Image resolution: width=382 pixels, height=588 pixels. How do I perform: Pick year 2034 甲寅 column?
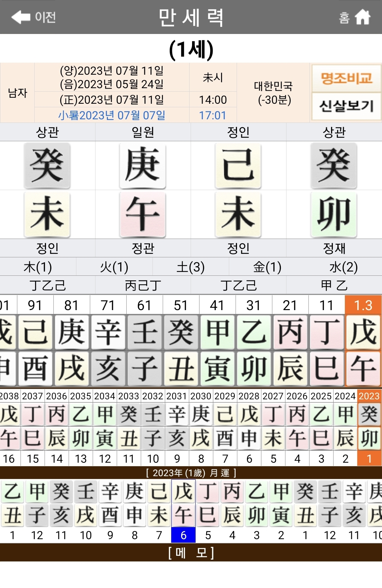coord(105,428)
